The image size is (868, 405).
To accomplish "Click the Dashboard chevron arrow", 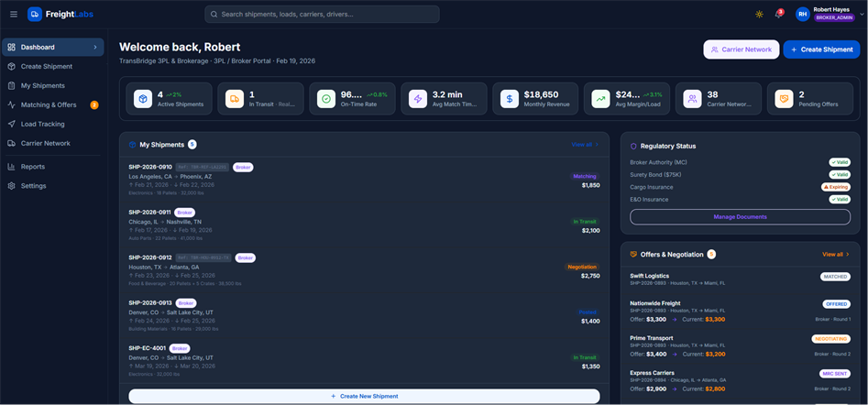I will pos(95,47).
